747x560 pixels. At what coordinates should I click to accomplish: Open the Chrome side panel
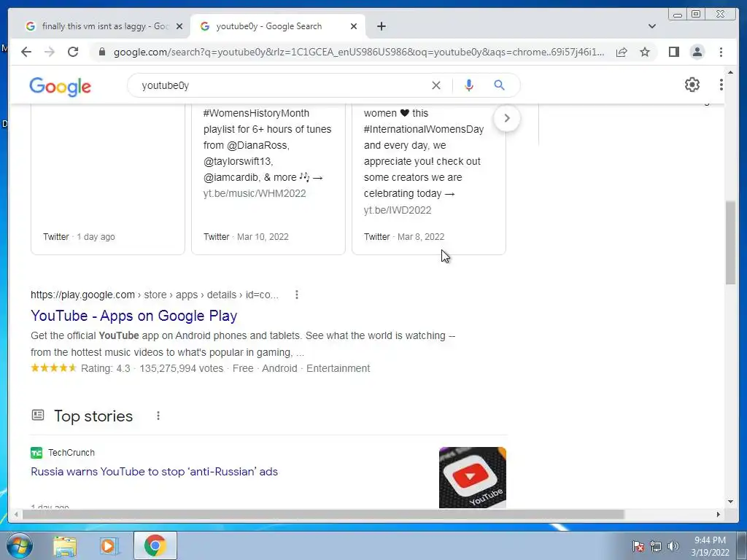tap(673, 52)
